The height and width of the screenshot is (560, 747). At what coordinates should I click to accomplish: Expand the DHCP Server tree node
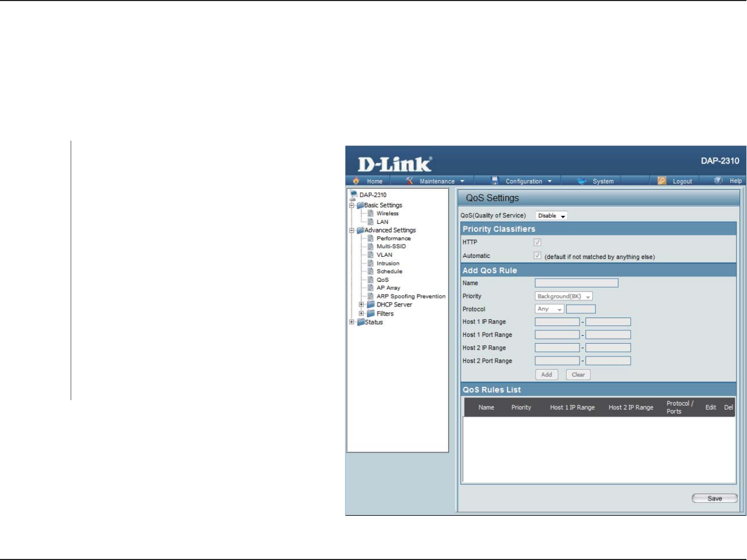[x=362, y=305]
